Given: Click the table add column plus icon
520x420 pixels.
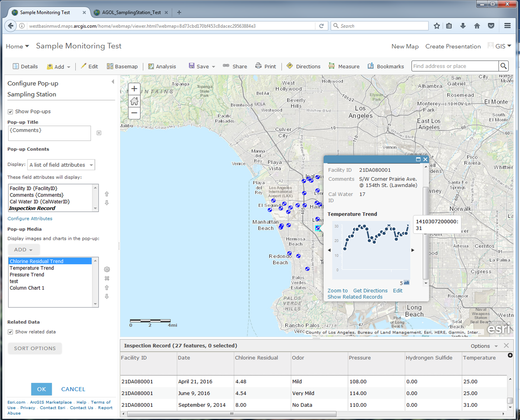Looking at the screenshot, I should point(510,355).
